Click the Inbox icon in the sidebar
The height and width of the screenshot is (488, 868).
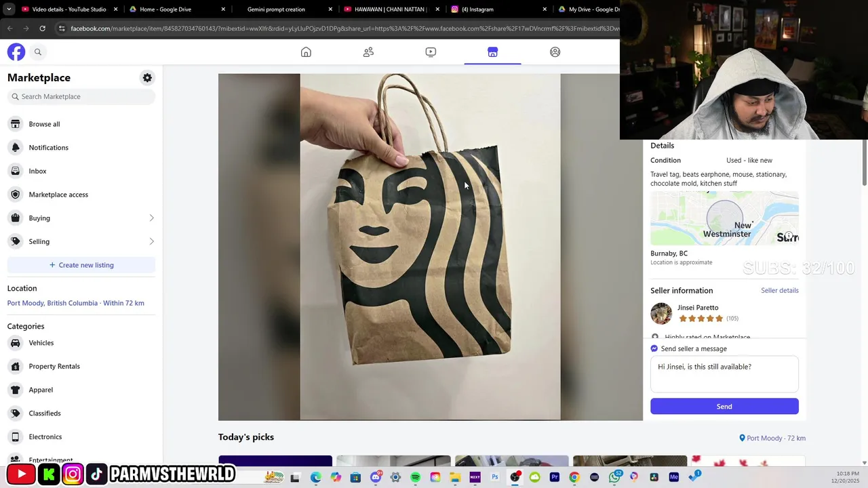coord(16,171)
